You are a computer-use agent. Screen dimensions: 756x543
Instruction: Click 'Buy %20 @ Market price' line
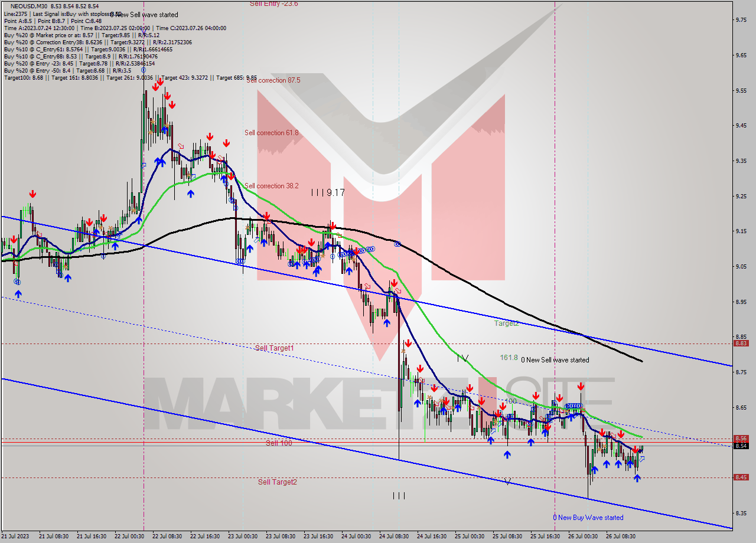click(82, 35)
